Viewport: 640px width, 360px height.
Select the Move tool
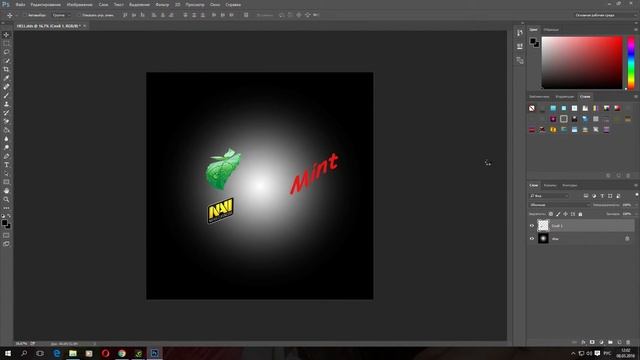click(x=6, y=35)
